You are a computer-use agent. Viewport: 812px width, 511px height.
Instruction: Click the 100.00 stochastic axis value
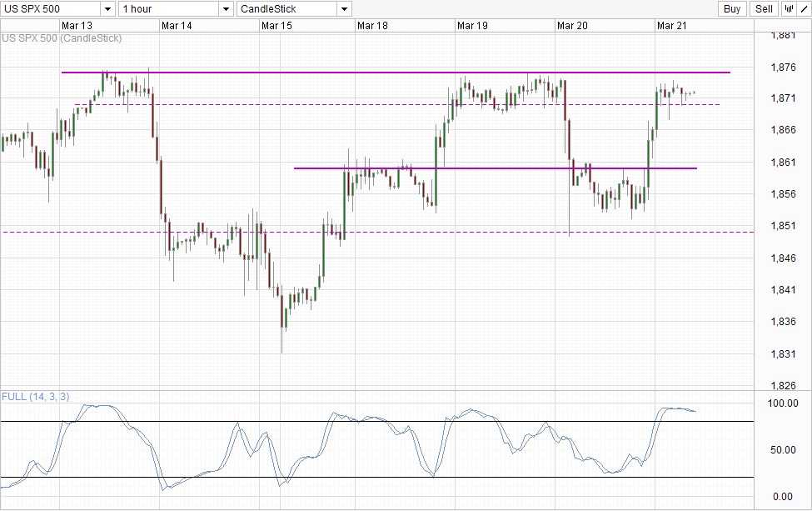783,403
